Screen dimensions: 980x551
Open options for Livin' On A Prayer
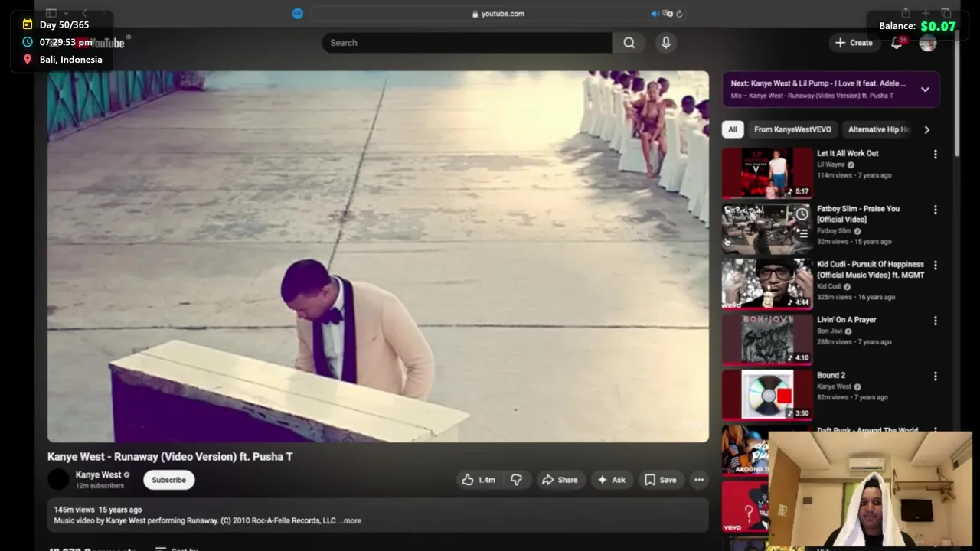point(935,321)
